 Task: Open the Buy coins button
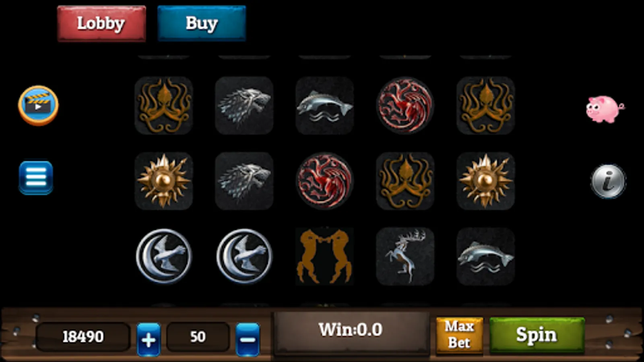[202, 23]
